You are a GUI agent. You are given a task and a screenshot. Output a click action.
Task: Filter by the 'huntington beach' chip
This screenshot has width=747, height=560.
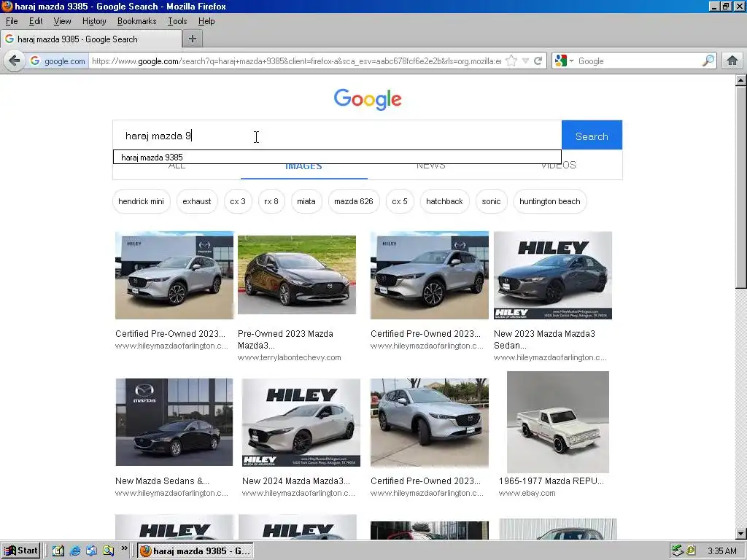pyautogui.click(x=550, y=201)
